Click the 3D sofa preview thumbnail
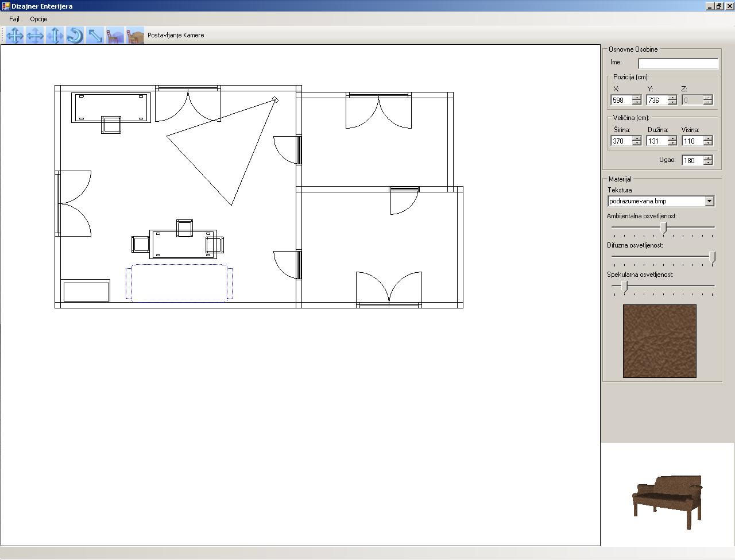The image size is (735, 560). [x=667, y=499]
